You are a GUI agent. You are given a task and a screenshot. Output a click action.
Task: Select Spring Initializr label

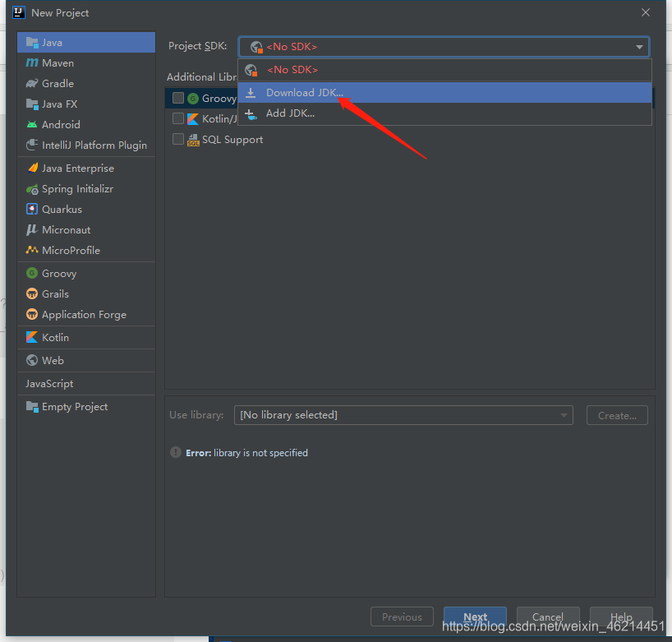(77, 189)
